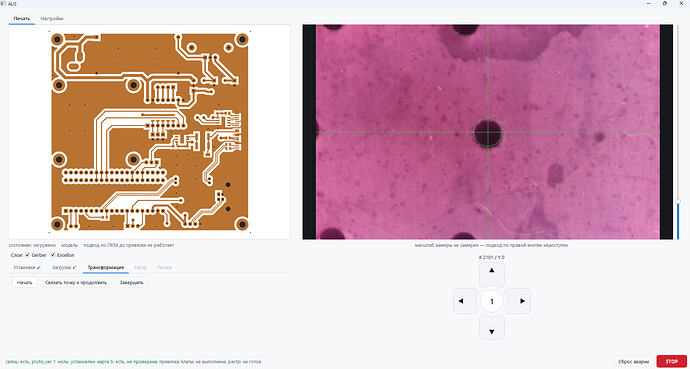Click Связать точку и продолжить button
This screenshot has width=690, height=369.
tap(76, 283)
